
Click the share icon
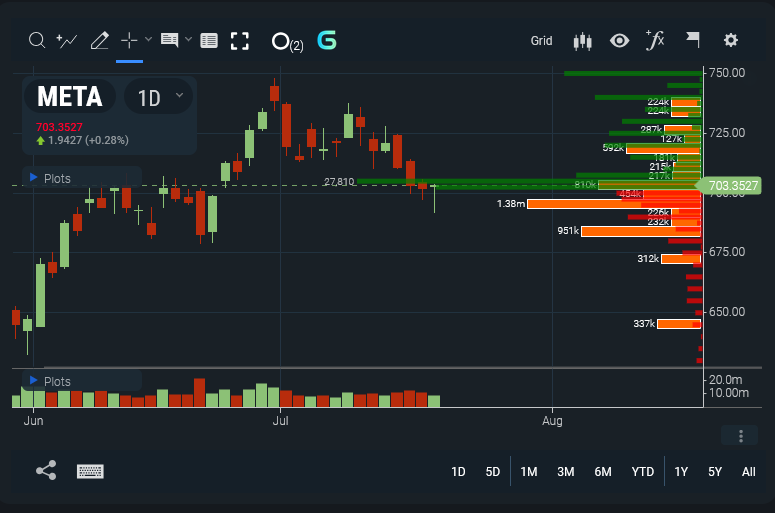tap(46, 470)
